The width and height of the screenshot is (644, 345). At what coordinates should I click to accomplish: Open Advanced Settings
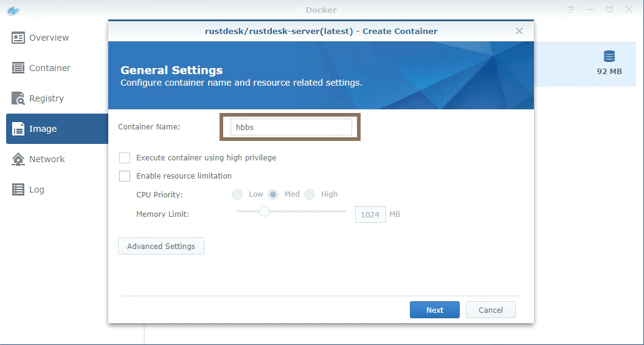tap(161, 246)
